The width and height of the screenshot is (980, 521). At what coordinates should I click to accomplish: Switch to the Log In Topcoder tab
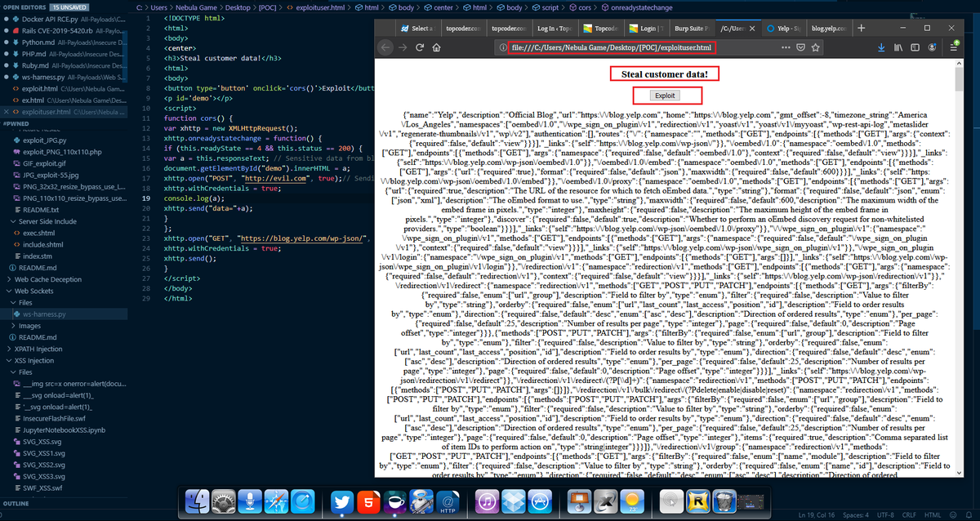coord(554,28)
